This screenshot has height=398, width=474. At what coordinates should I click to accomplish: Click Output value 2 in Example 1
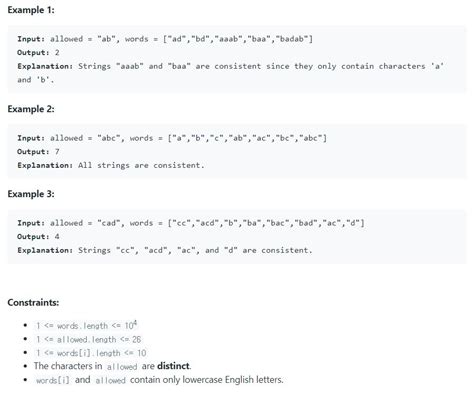tap(57, 53)
